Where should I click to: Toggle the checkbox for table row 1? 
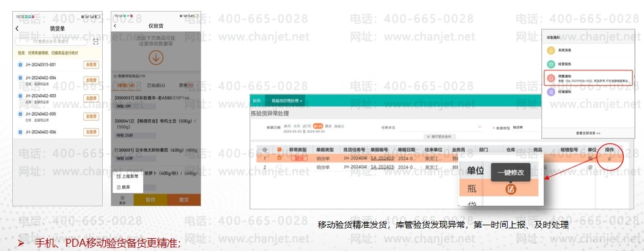pos(280,157)
